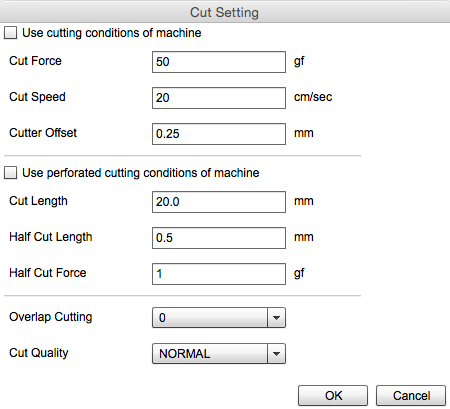Focus the Half Cut Length input box
This screenshot has width=450, height=409.
pyautogui.click(x=219, y=238)
